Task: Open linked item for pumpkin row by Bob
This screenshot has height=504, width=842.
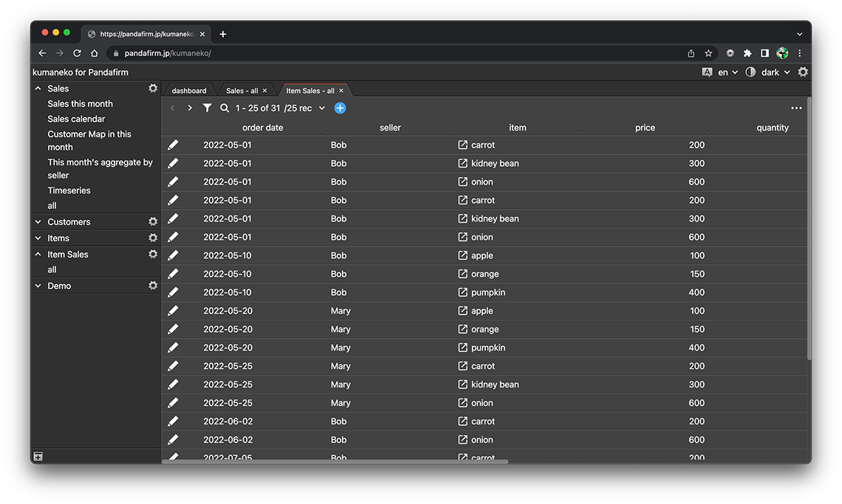Action: coord(463,293)
